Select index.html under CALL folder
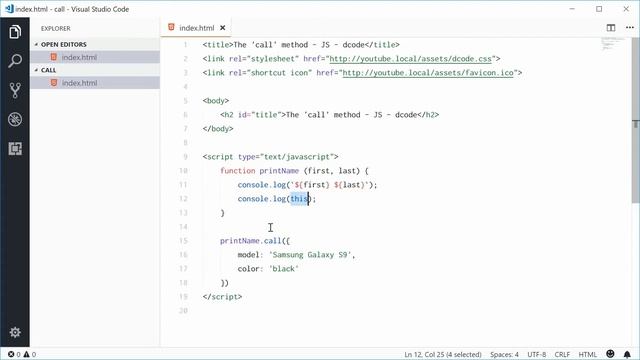 click(95, 83)
